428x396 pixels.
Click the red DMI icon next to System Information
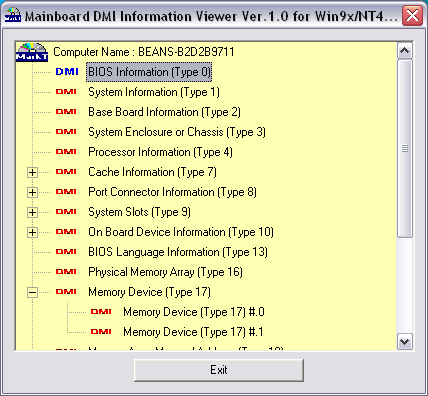66,92
